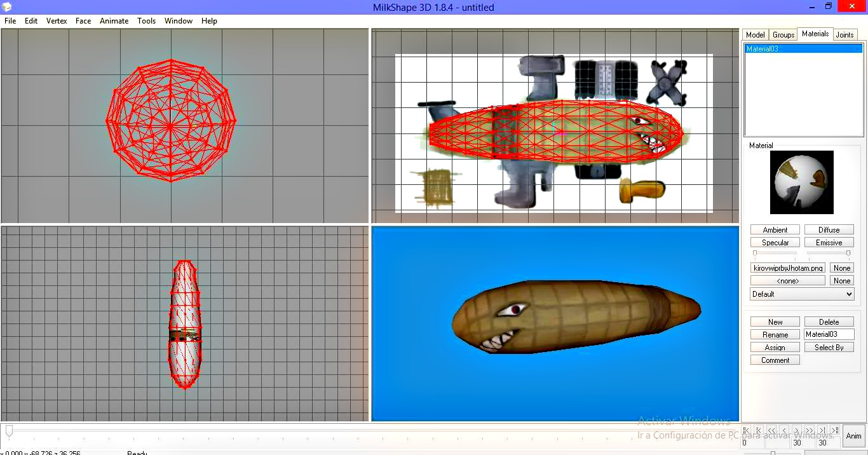Click the MilkShape application icon in title bar
Screen dimensions: 868x455
point(7,7)
